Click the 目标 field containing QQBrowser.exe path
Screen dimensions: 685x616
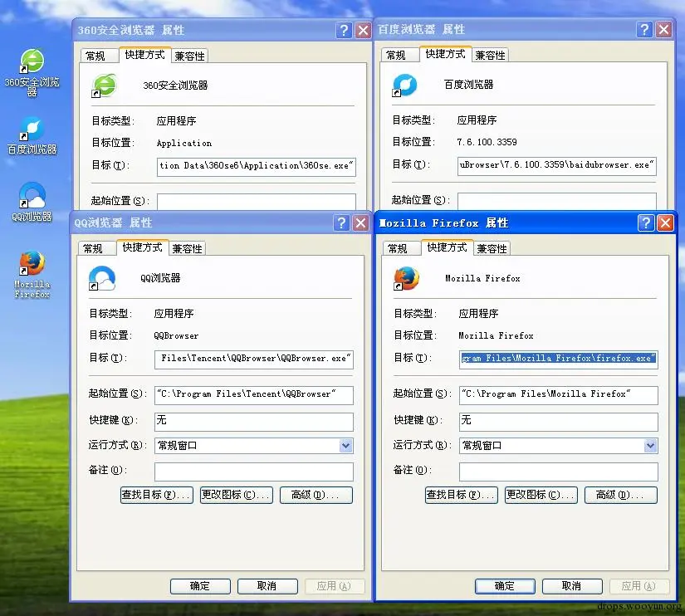(254, 359)
